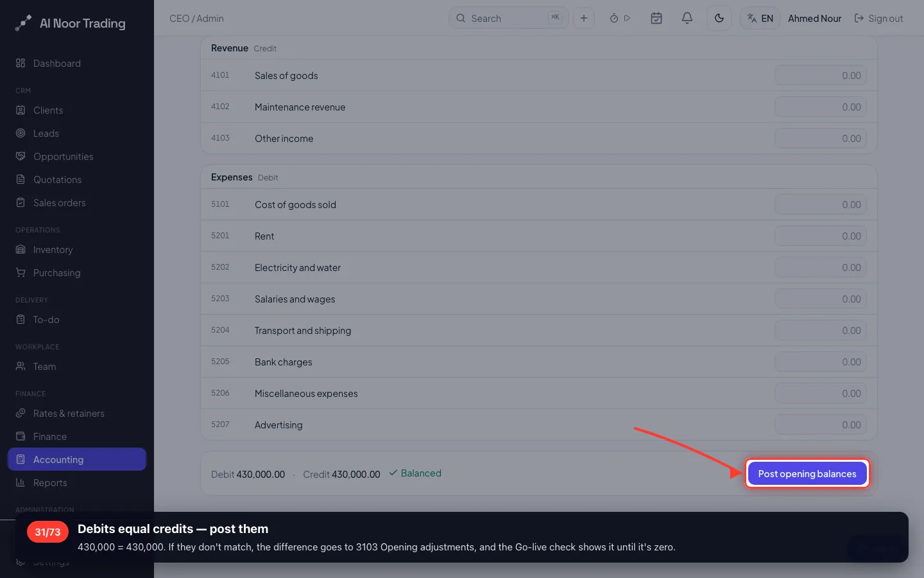This screenshot has width=924, height=578.
Task: Open Rates & retainers in the sidebar
Action: 77,413
